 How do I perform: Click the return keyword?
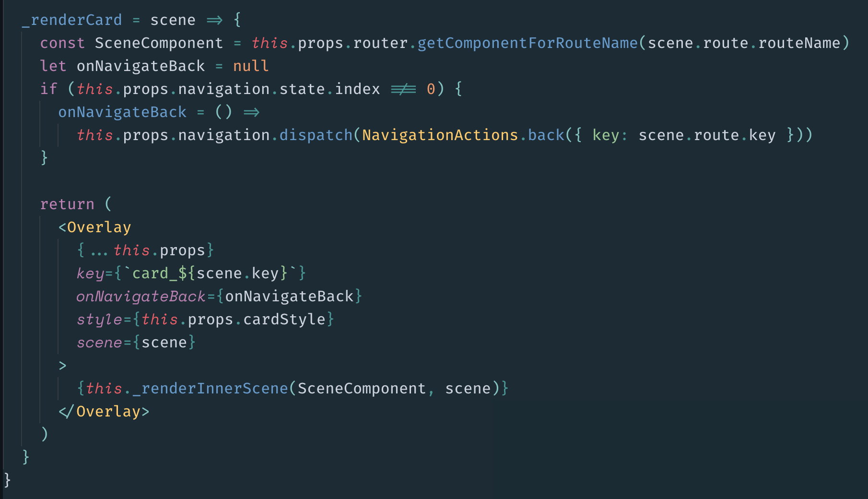(x=67, y=204)
